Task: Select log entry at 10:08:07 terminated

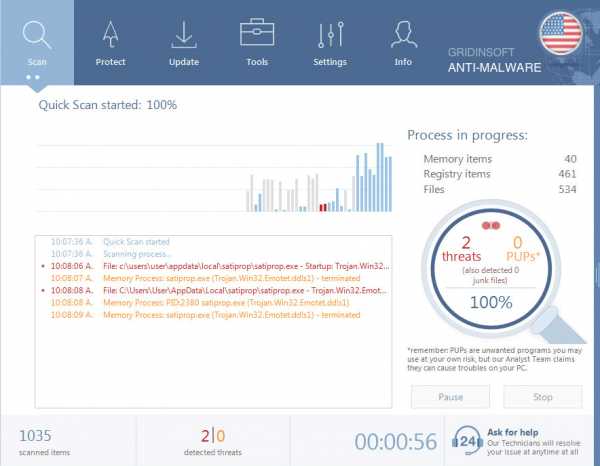Action: 205,278
